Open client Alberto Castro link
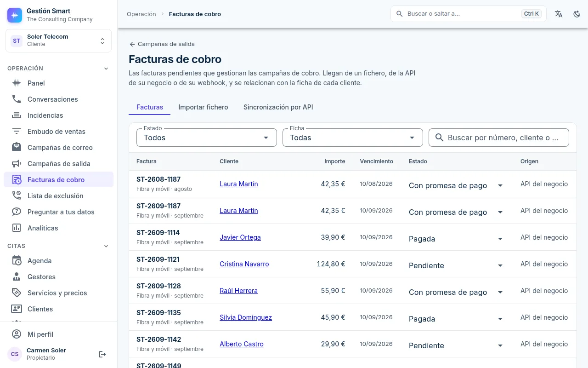588x368 pixels. tap(242, 344)
